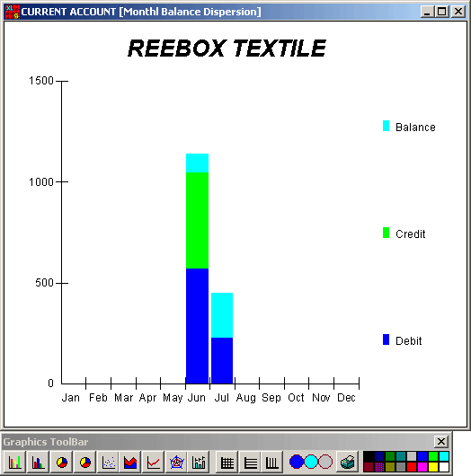Click the cyan octagon button
Viewport: 471px width, 476px height.
pos(311,462)
